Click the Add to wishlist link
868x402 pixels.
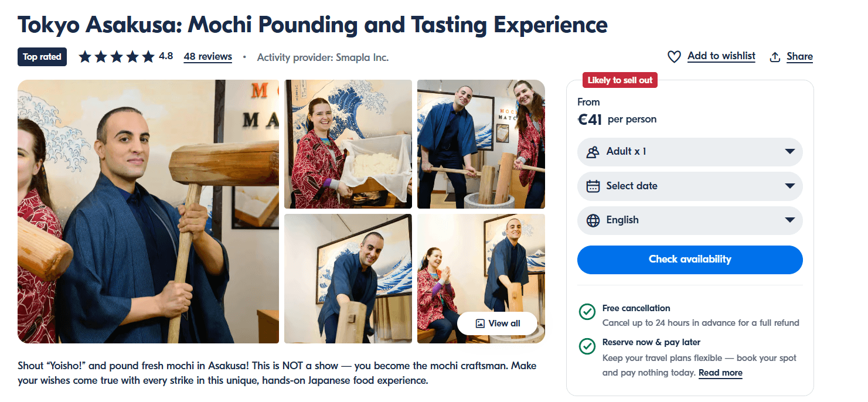pyautogui.click(x=721, y=56)
